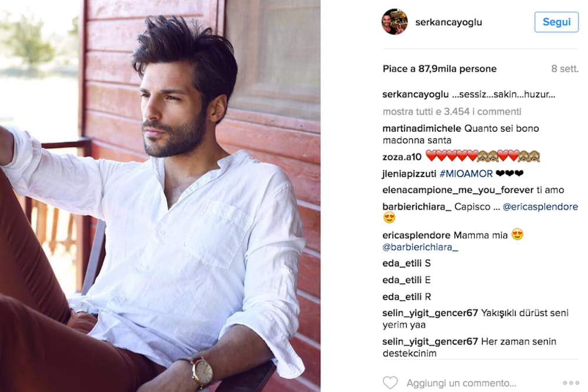588x392 pixels.
Task: Show who liked via 'Piace a 87,9mila persone'
Action: click(x=439, y=69)
